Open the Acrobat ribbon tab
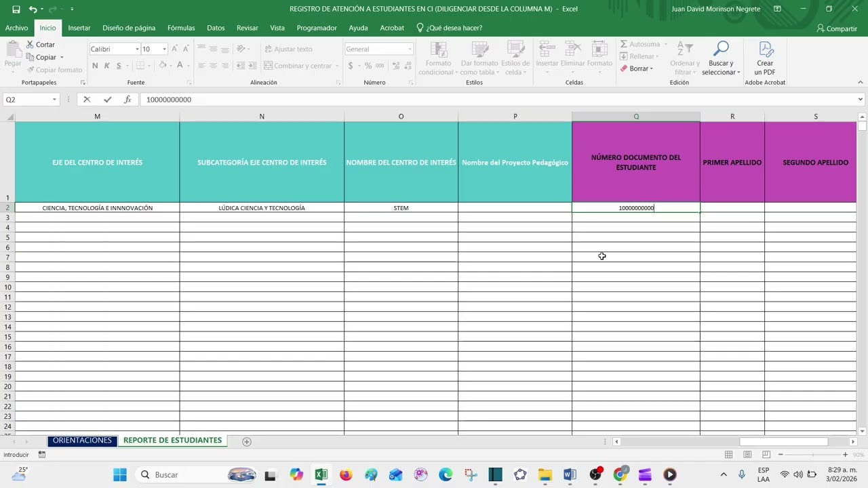Image resolution: width=868 pixels, height=488 pixels. (x=392, y=28)
